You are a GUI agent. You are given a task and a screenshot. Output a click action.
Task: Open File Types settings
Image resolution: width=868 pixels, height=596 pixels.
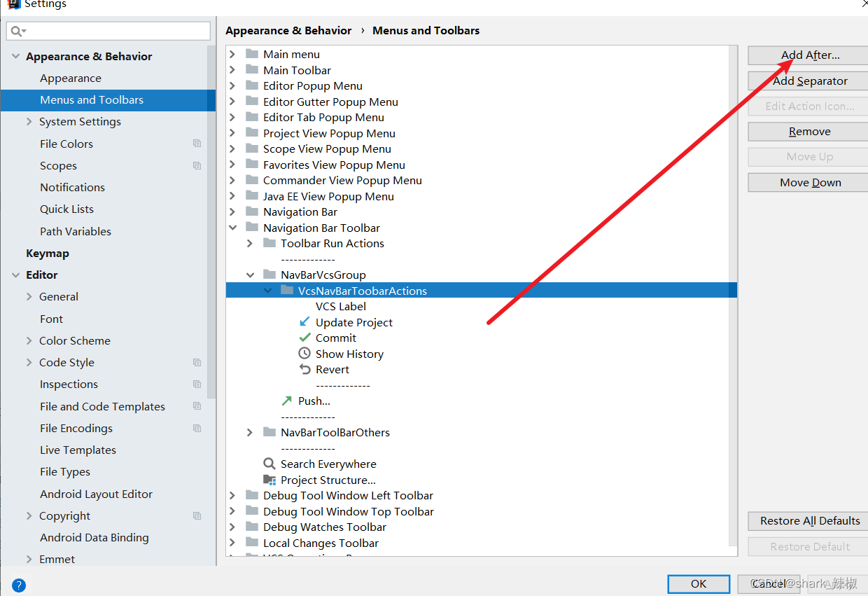(65, 471)
